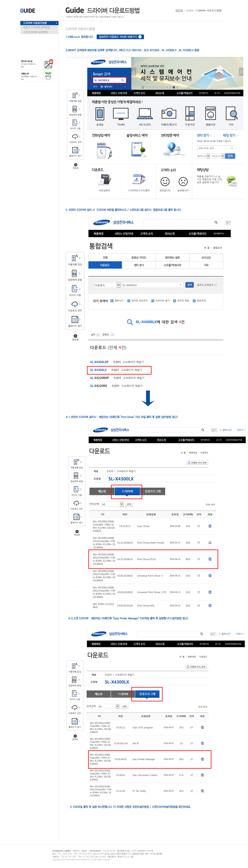Open the 언어선택 dropdown above the Scan Driver list
This screenshot has width=248, height=868.
pos(112,504)
